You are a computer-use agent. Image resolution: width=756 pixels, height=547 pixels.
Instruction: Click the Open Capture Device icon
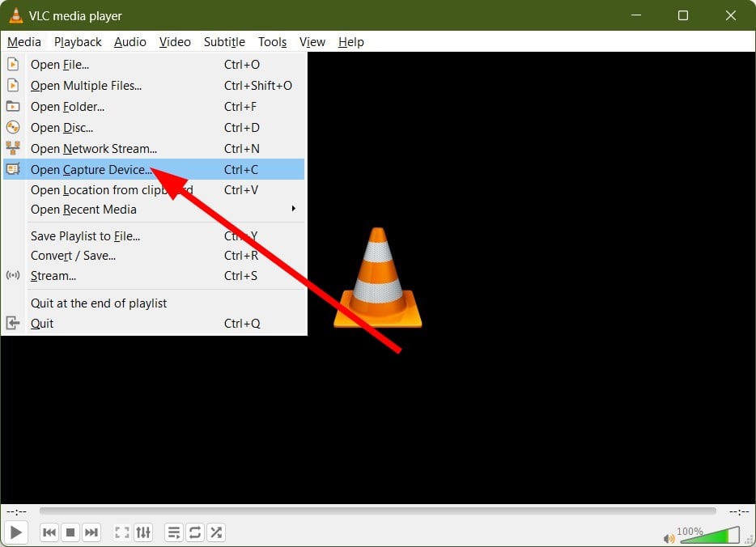[x=13, y=169]
